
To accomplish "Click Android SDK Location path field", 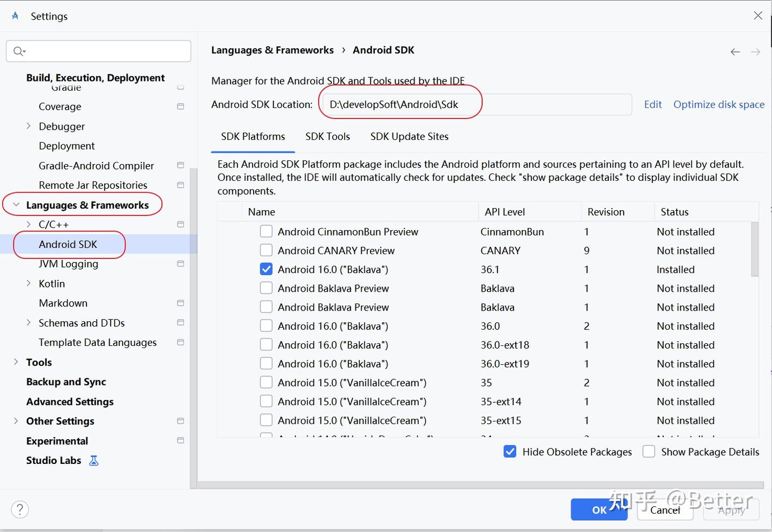I will [477, 105].
